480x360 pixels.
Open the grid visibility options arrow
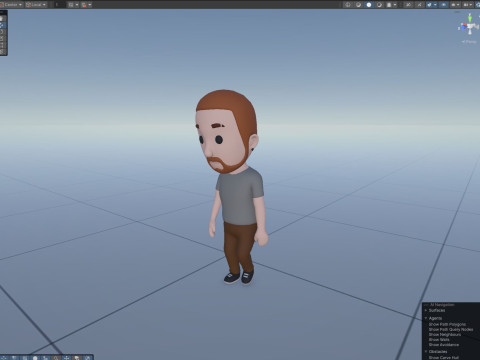(77, 5)
